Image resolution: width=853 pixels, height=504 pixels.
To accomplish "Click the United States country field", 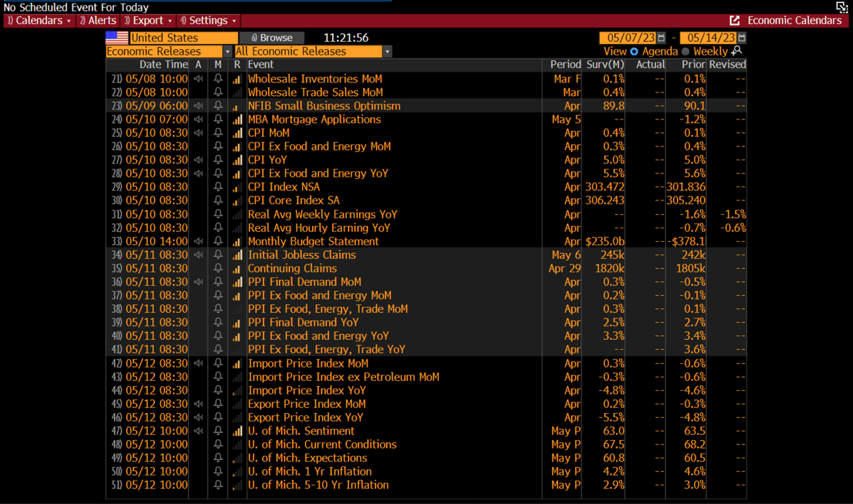I will (183, 38).
